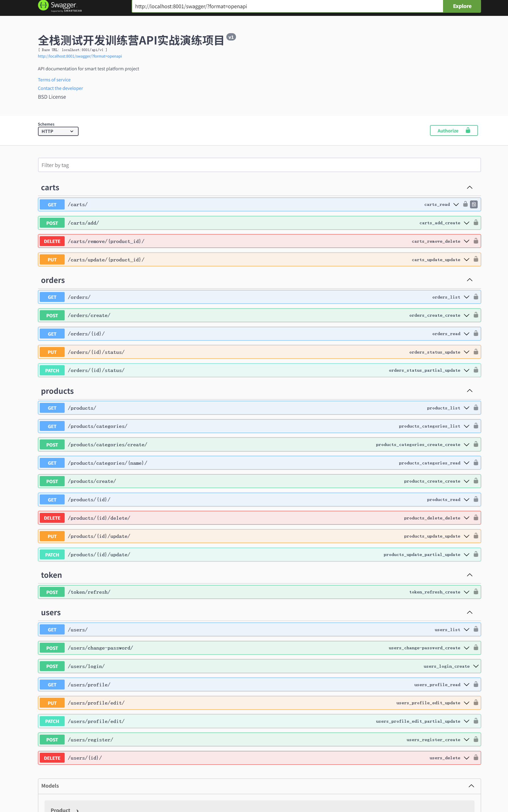This screenshot has height=812, width=508.
Task: Collapse the carts section
Action: pyautogui.click(x=470, y=187)
